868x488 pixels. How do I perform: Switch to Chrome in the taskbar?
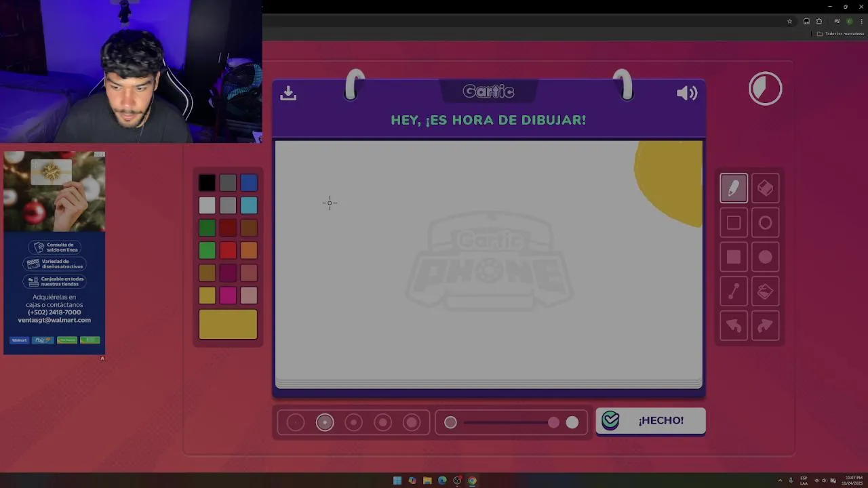pos(472,481)
